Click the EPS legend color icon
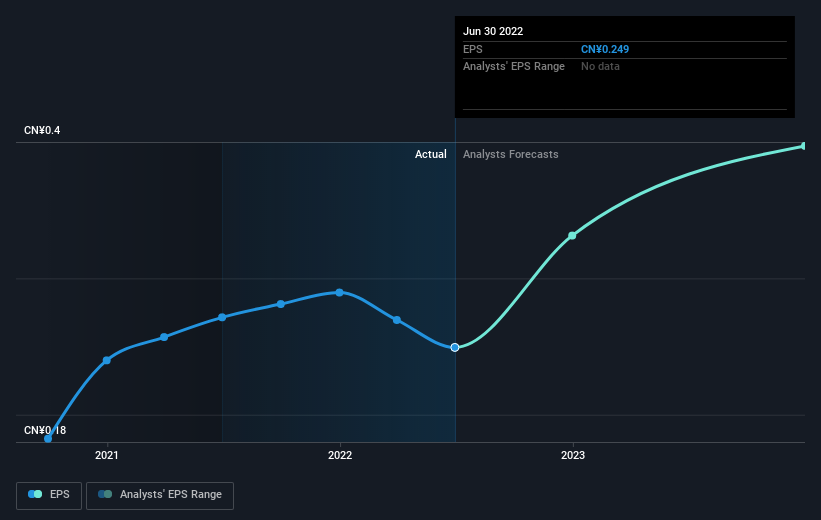The width and height of the screenshot is (821, 520). click(x=35, y=494)
